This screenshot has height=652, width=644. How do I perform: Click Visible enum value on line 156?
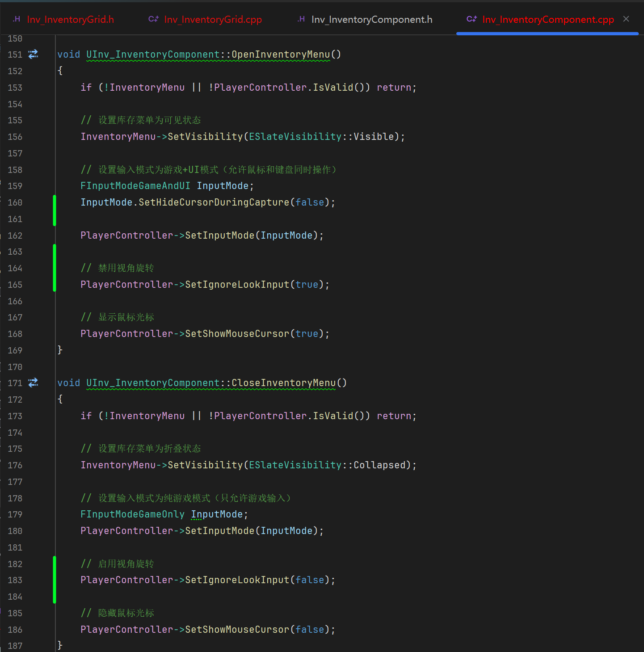(374, 137)
